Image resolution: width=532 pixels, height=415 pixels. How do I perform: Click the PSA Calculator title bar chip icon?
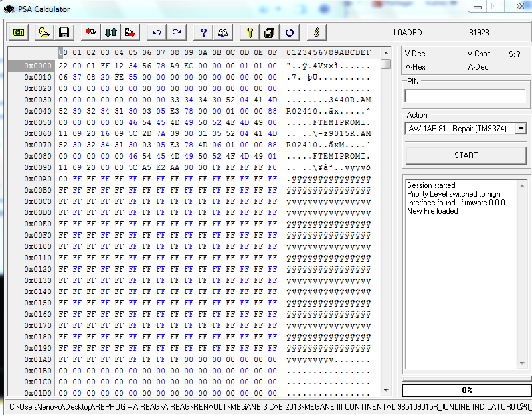(x=9, y=9)
